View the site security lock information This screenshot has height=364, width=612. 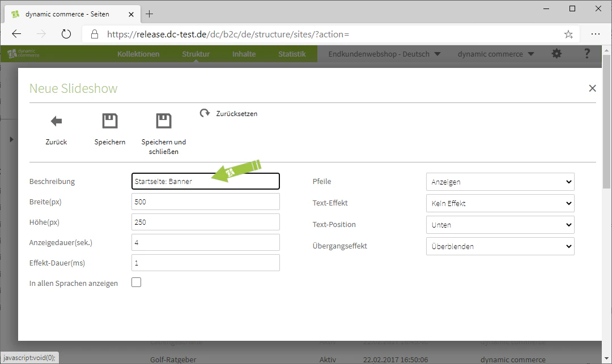95,35
